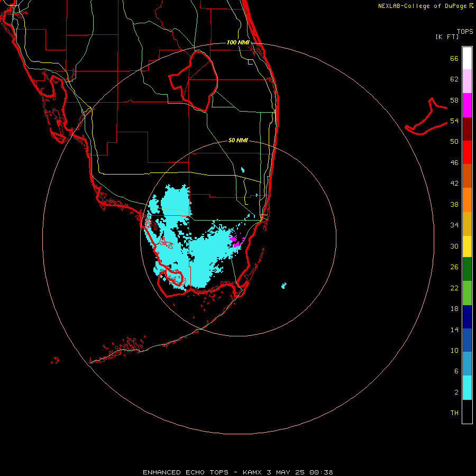The width and height of the screenshot is (476, 476).
Task: Click the '100 NMI' range ring label
Action: click(238, 42)
